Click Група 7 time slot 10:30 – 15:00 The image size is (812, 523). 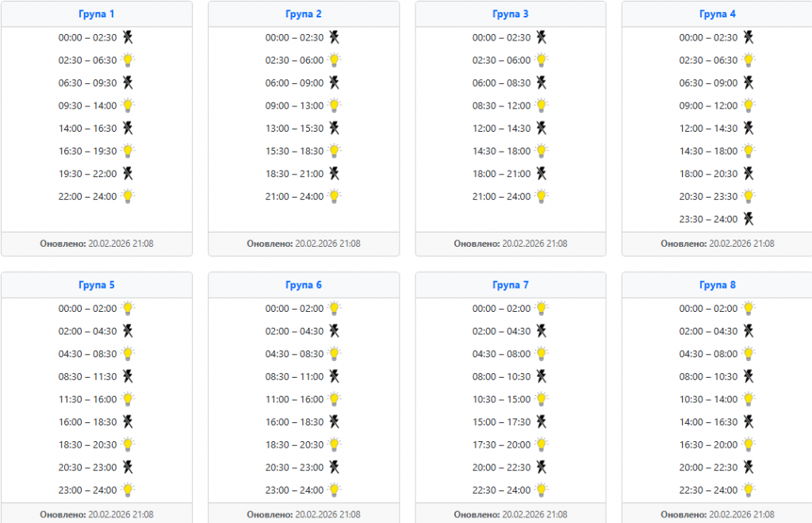click(501, 399)
